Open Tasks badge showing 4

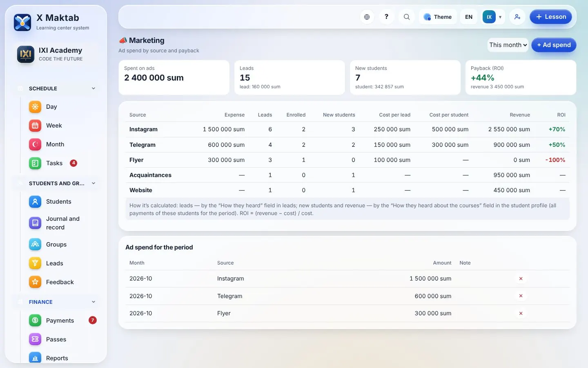coord(73,163)
